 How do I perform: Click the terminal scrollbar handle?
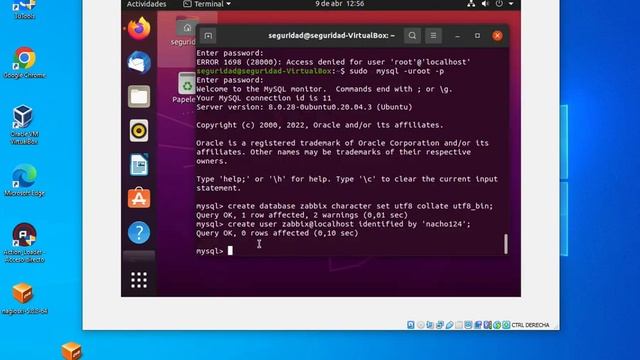pos(506,244)
